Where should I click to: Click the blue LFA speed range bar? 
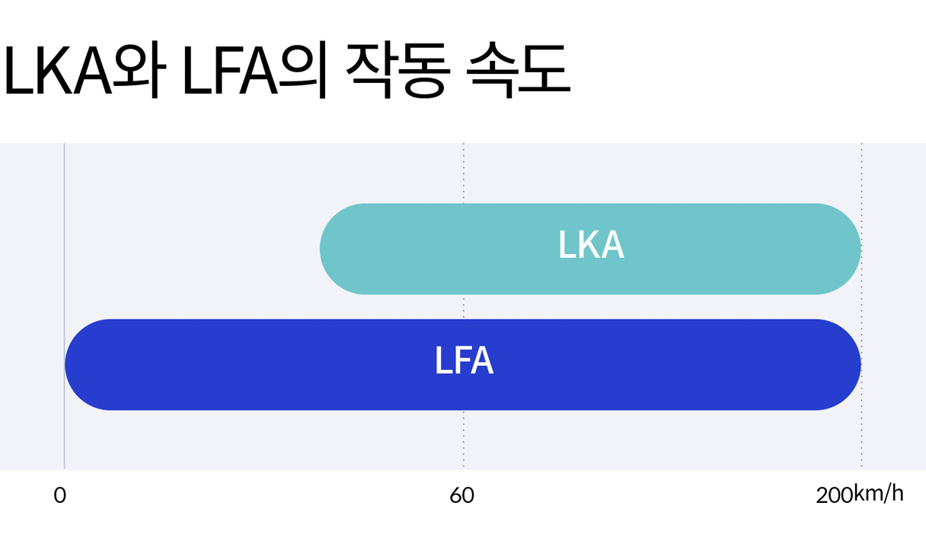click(305, 364)
